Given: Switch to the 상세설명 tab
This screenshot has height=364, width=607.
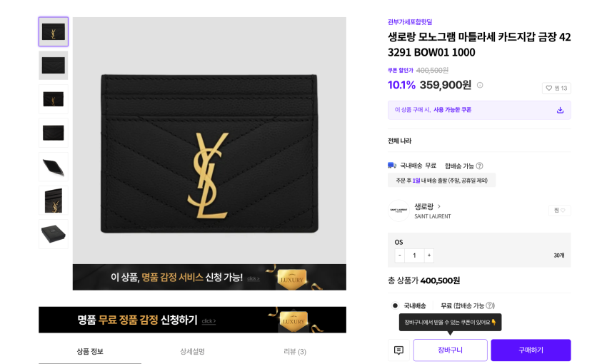Looking at the screenshot, I should tap(192, 352).
